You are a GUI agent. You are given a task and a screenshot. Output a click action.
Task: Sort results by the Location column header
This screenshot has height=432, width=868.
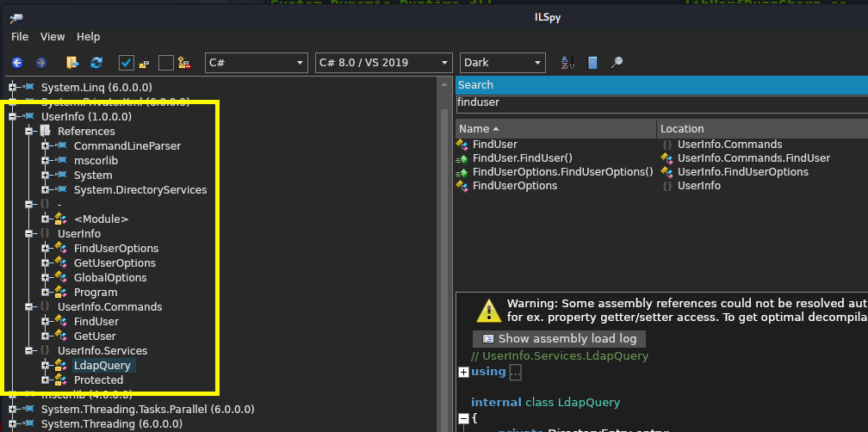pos(762,129)
